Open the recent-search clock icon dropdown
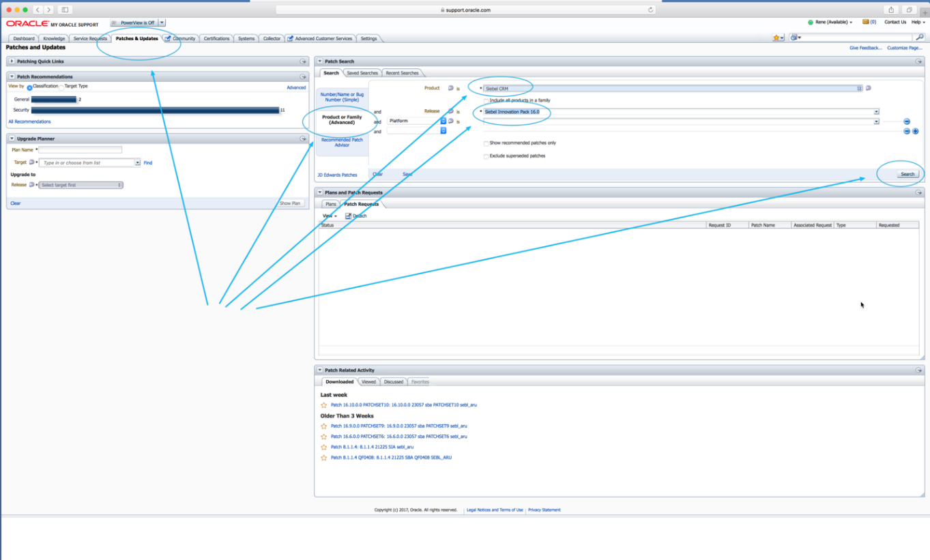This screenshot has height=560, width=930. (796, 38)
